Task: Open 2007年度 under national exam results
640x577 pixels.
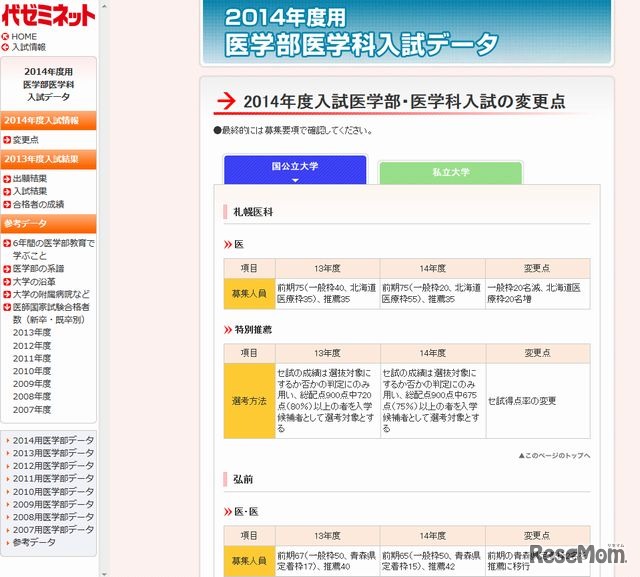Action: click(x=32, y=410)
